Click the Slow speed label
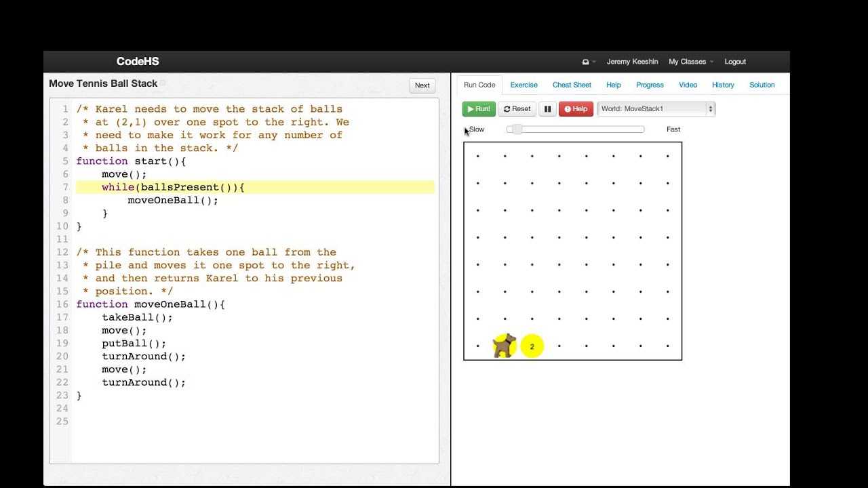Image resolution: width=868 pixels, height=488 pixels. click(477, 129)
